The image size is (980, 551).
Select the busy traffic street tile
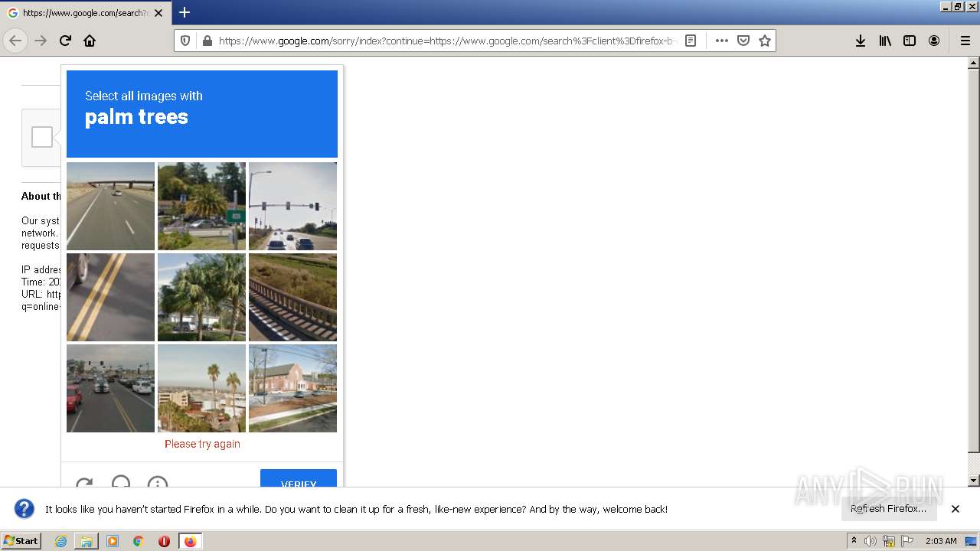110,388
